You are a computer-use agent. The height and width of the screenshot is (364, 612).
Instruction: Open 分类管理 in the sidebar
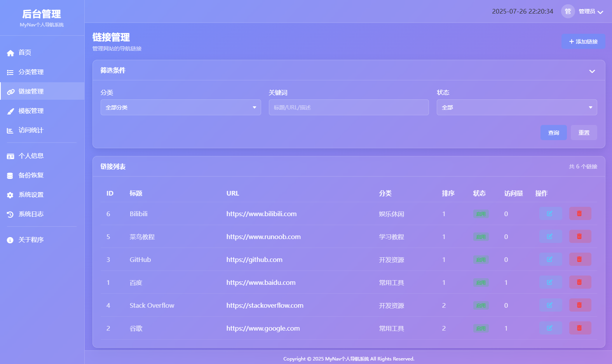31,72
